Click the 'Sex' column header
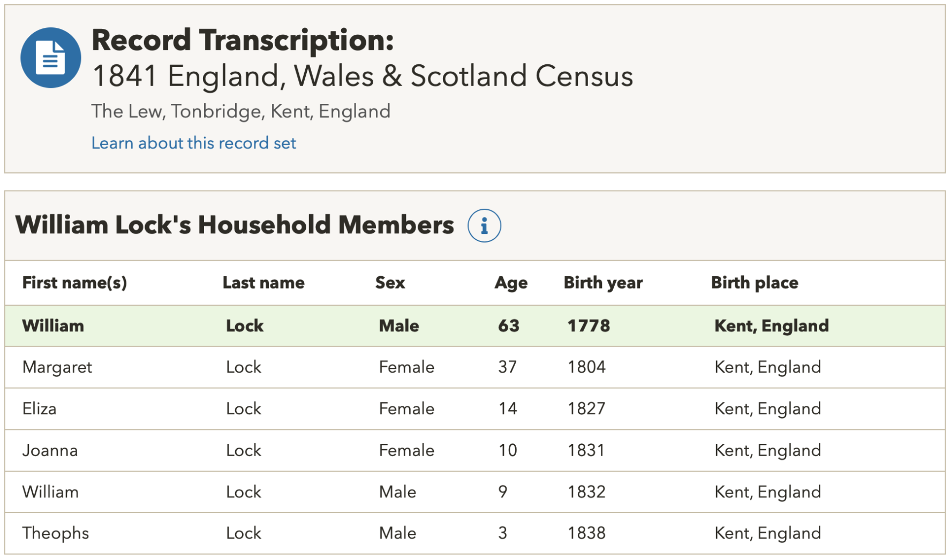950x560 pixels. pos(390,283)
